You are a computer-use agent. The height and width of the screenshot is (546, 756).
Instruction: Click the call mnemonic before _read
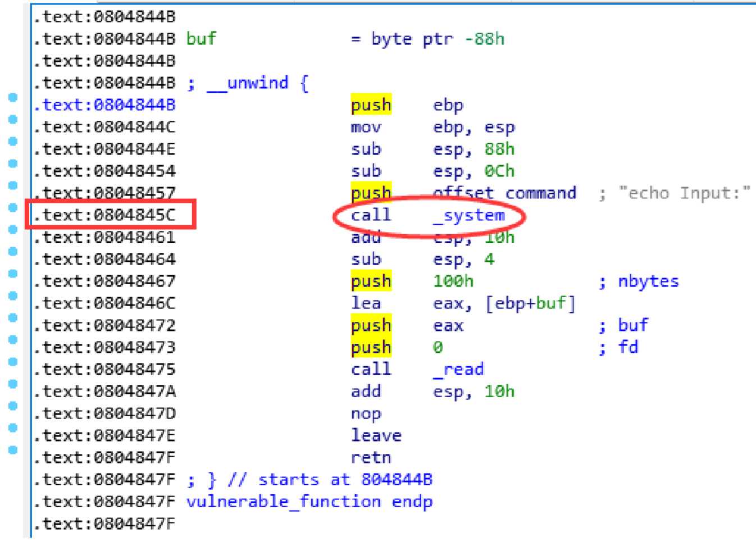coord(371,369)
